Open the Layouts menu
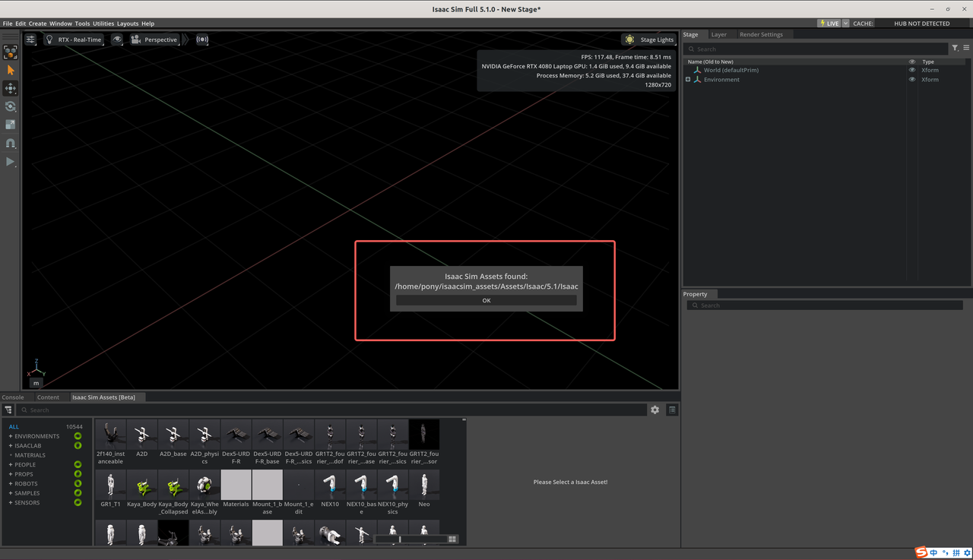The height and width of the screenshot is (560, 973). 128,24
